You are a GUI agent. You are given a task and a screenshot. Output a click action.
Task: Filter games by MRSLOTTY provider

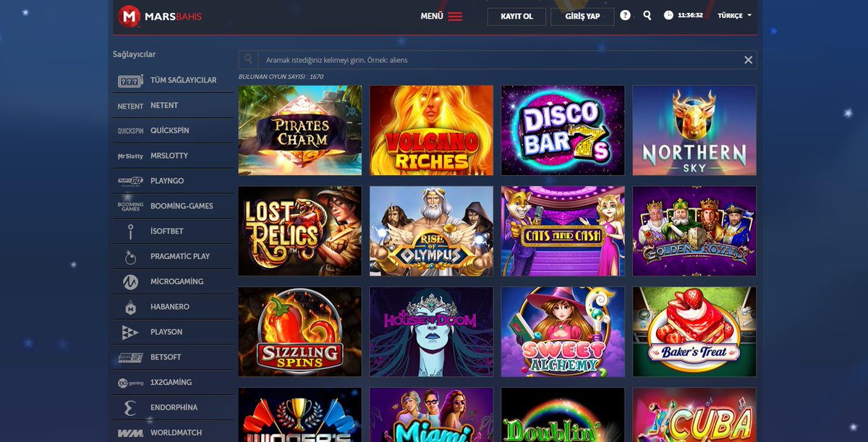point(169,156)
